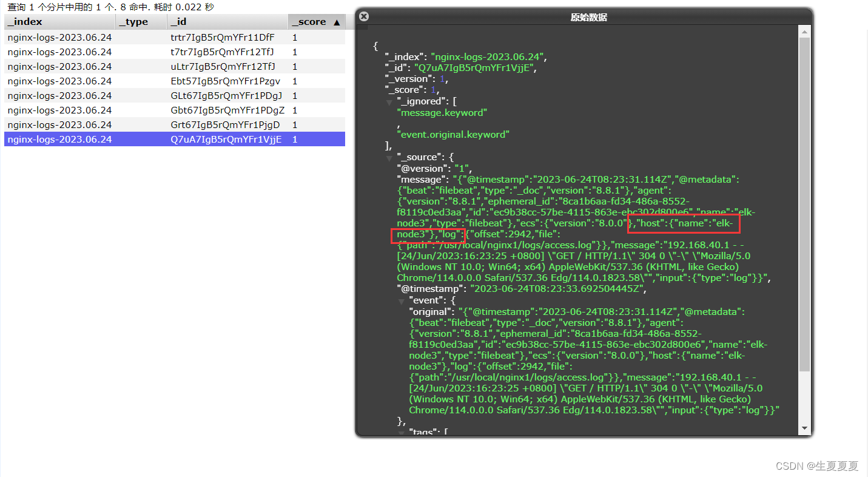Click "nginx-logs-2023.06.24" value in raw JSON
The height and width of the screenshot is (477, 868).
488,58
